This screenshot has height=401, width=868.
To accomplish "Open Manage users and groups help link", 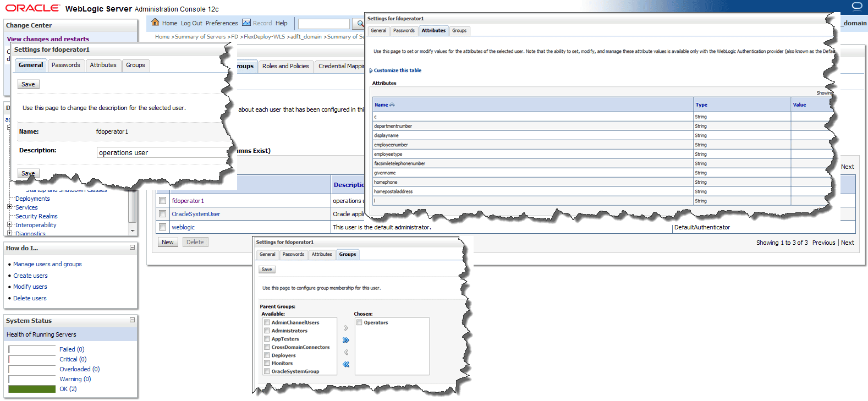I will click(47, 264).
